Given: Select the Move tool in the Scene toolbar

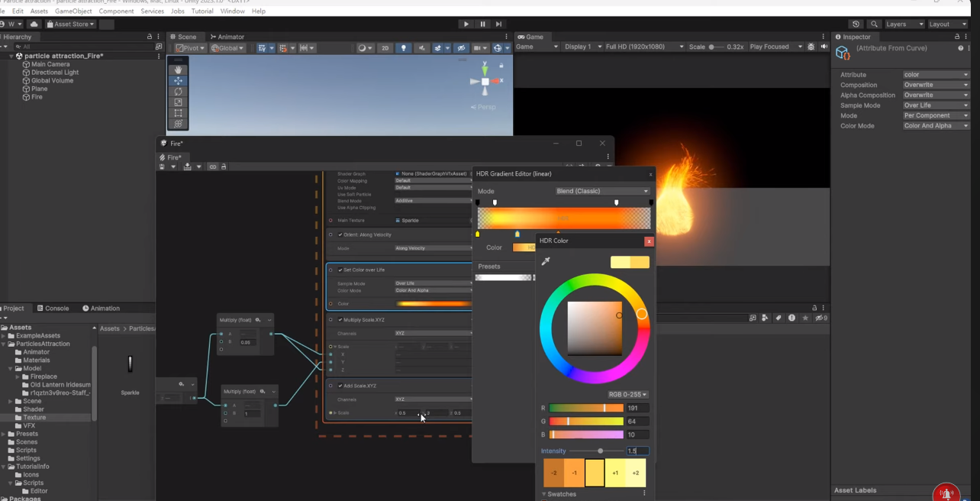Looking at the screenshot, I should click(x=178, y=80).
